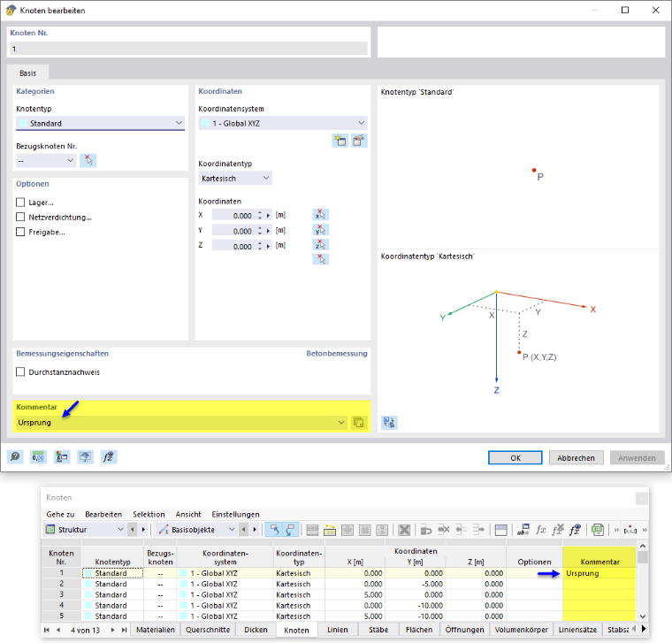Create a new coordinate system icon
The image size is (672, 643).
click(340, 141)
